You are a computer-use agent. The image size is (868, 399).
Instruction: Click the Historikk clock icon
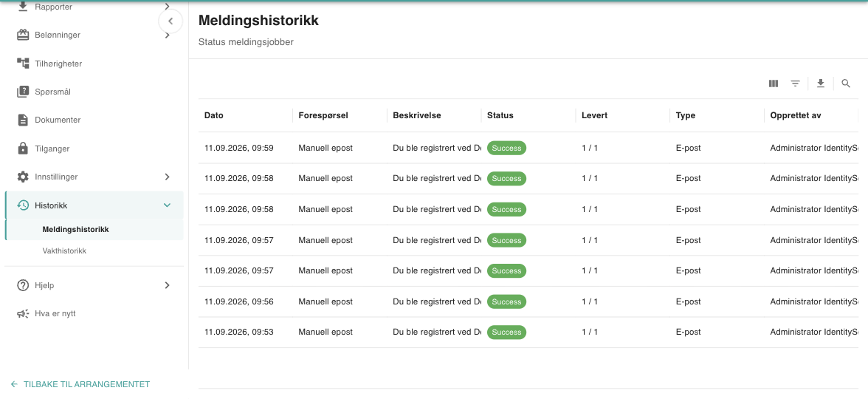pos(23,205)
